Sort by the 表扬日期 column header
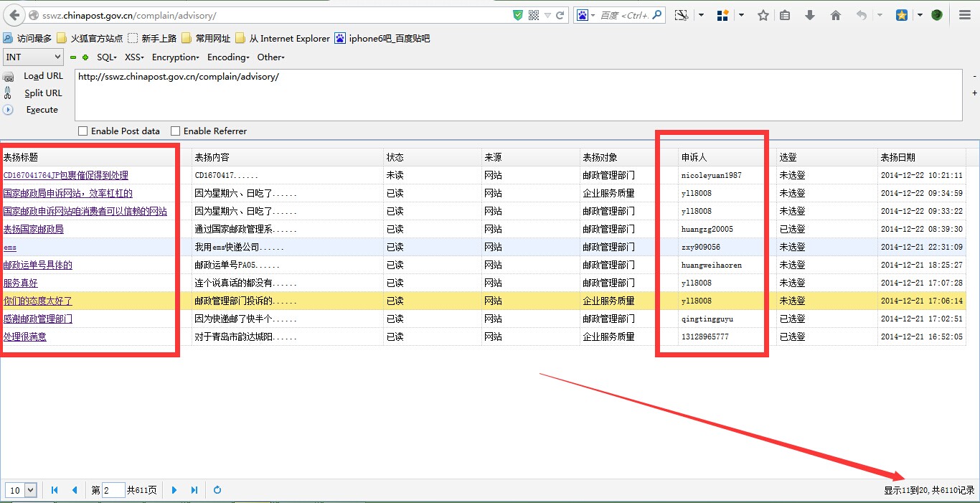 pos(921,157)
